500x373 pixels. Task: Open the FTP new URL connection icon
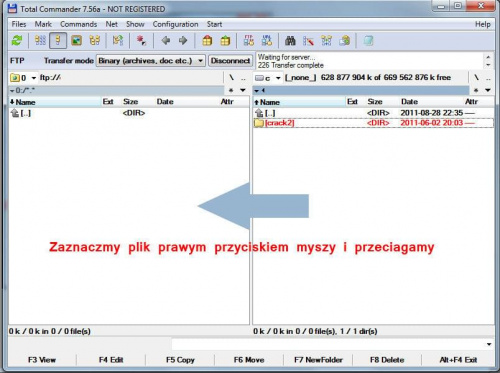click(267, 41)
